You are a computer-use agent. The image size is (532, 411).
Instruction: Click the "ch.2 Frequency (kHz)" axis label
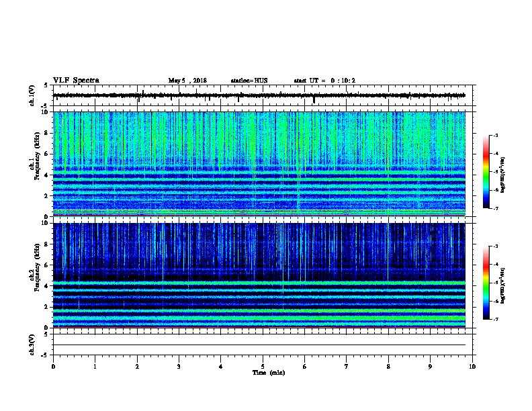pyautogui.click(x=34, y=267)
